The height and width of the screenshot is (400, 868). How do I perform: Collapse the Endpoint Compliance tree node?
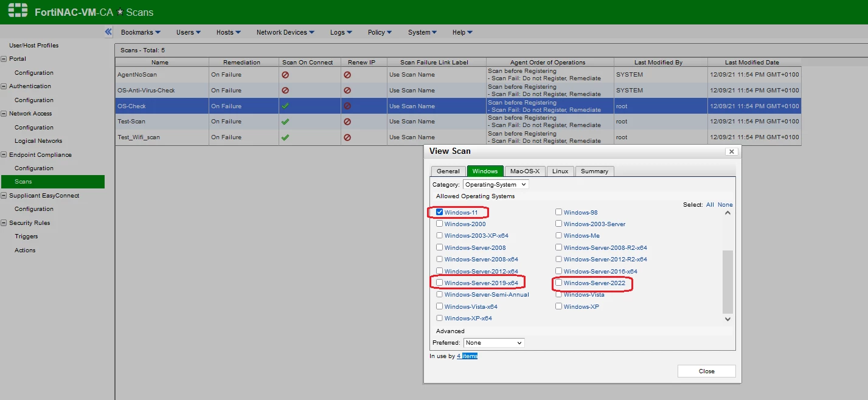(4, 154)
